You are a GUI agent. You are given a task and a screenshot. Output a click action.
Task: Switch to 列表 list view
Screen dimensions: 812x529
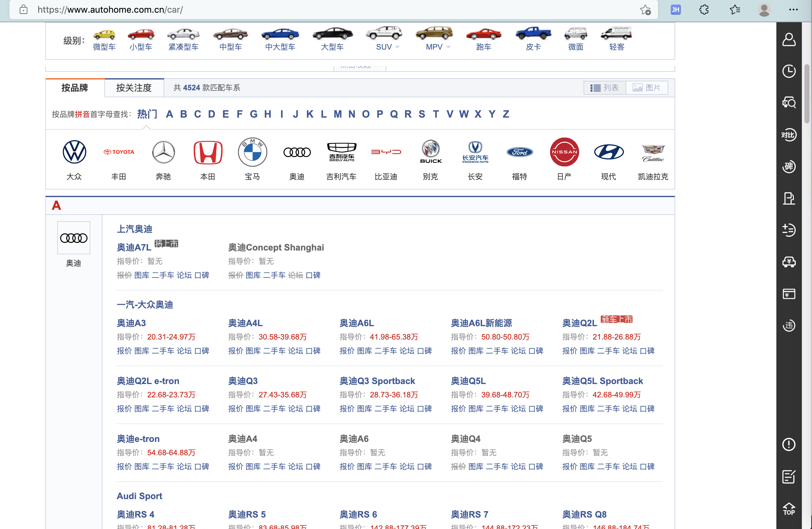tap(605, 88)
